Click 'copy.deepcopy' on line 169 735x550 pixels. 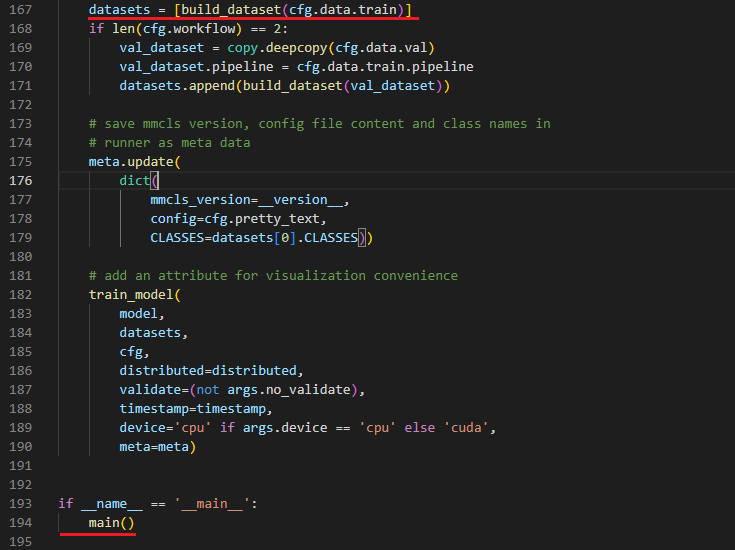tap(277, 48)
